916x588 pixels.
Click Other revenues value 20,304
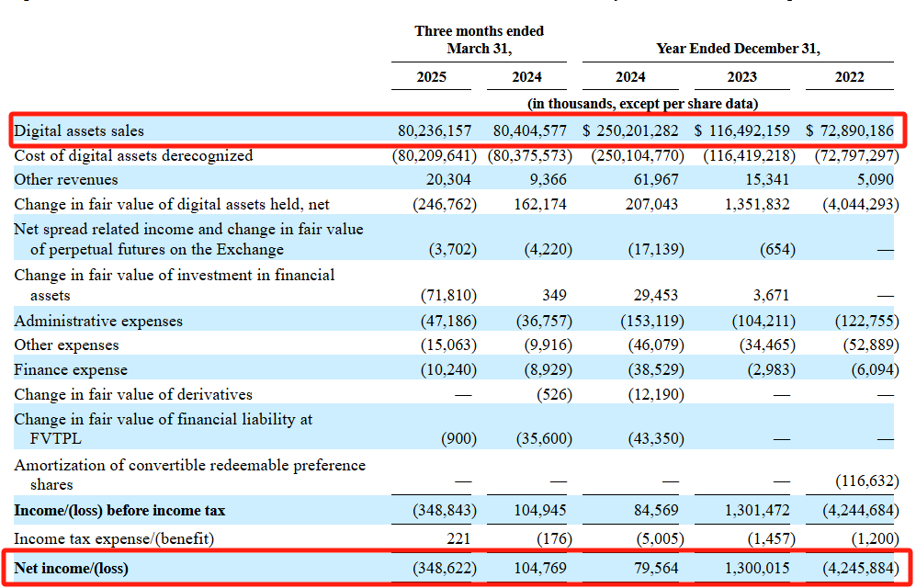coord(448,179)
